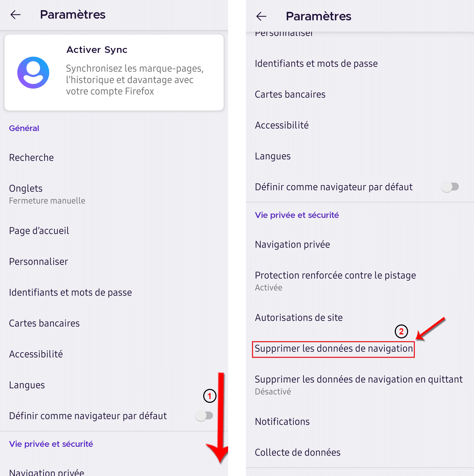Open Protection renforcée contre le pistage
The height and width of the screenshot is (476, 474).
pos(360,281)
